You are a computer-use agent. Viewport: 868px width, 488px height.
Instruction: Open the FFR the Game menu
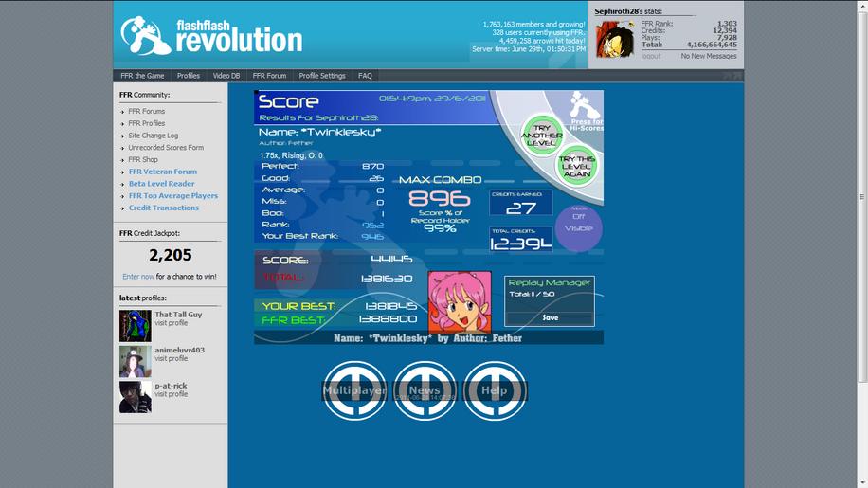[x=142, y=76]
